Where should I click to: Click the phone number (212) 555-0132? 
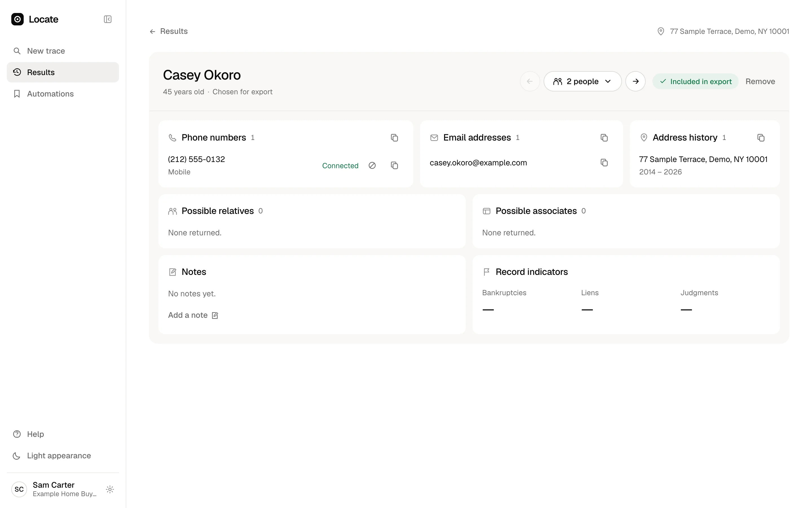(x=197, y=159)
